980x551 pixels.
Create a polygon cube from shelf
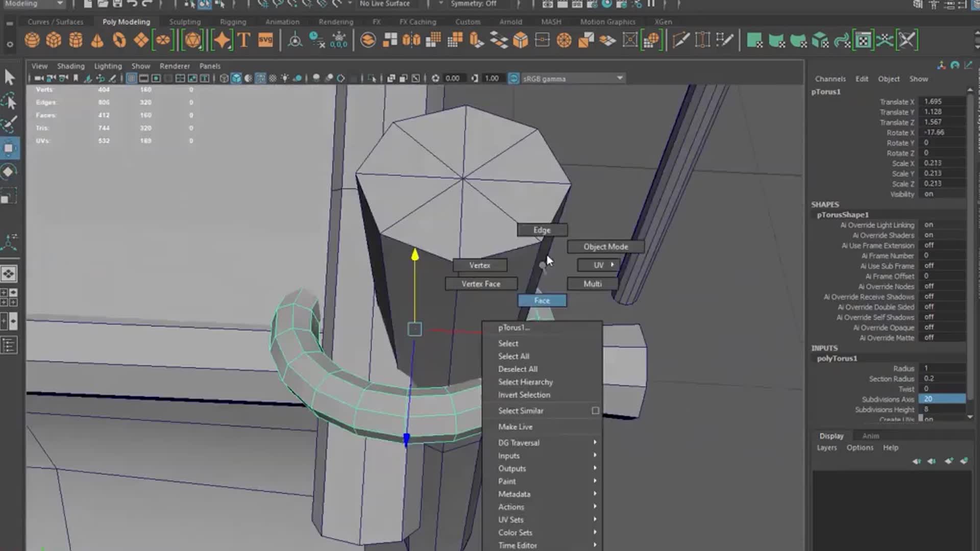pyautogui.click(x=54, y=40)
